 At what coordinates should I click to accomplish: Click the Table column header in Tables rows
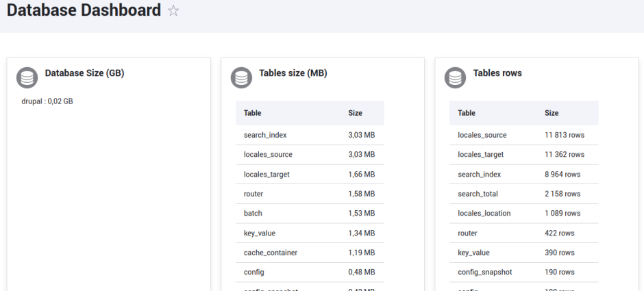[x=467, y=113]
